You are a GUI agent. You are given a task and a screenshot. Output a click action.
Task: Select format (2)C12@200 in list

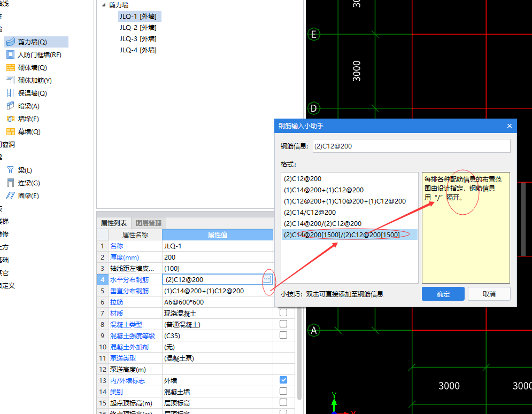click(350, 179)
